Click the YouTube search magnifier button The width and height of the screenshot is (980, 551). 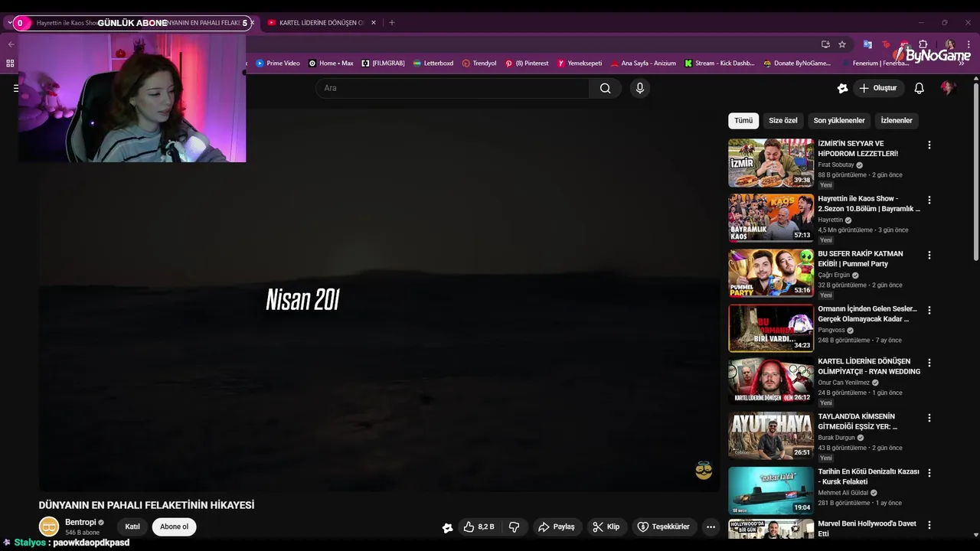pyautogui.click(x=605, y=88)
